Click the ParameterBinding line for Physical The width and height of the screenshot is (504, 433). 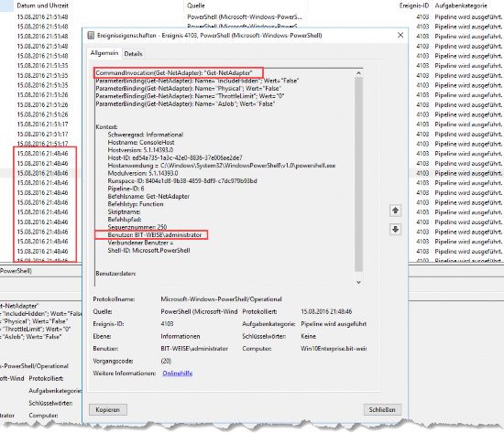[x=189, y=88]
